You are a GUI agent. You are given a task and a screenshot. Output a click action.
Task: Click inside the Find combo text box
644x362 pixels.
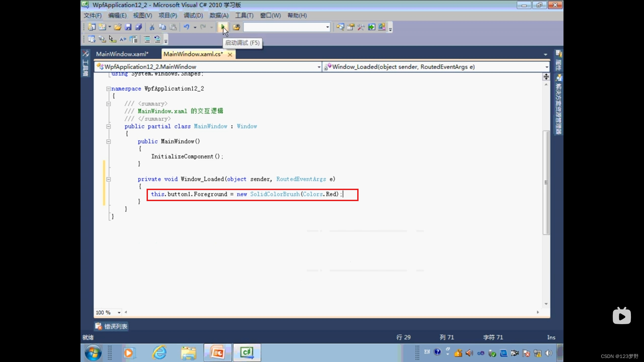284,27
